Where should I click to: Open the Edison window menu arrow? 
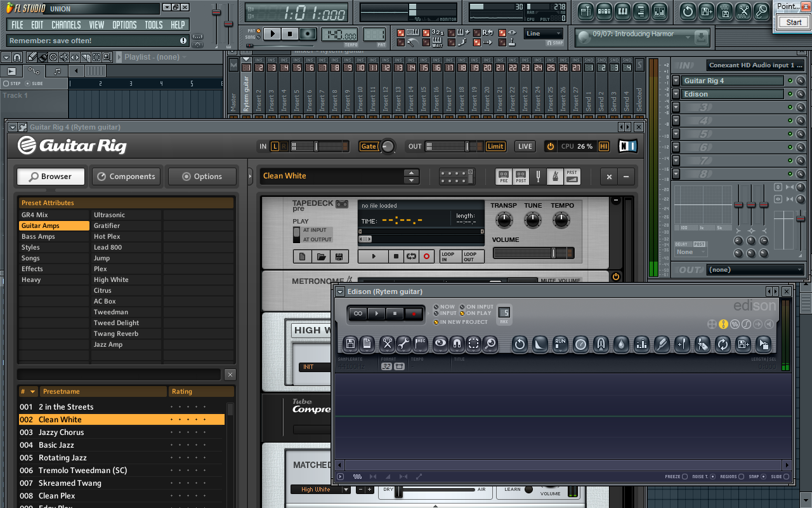[x=341, y=291]
